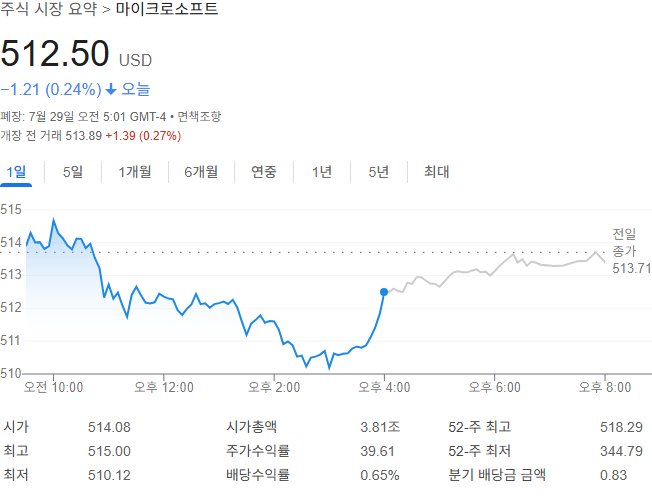Select the 최대 chart range tab

click(x=437, y=172)
